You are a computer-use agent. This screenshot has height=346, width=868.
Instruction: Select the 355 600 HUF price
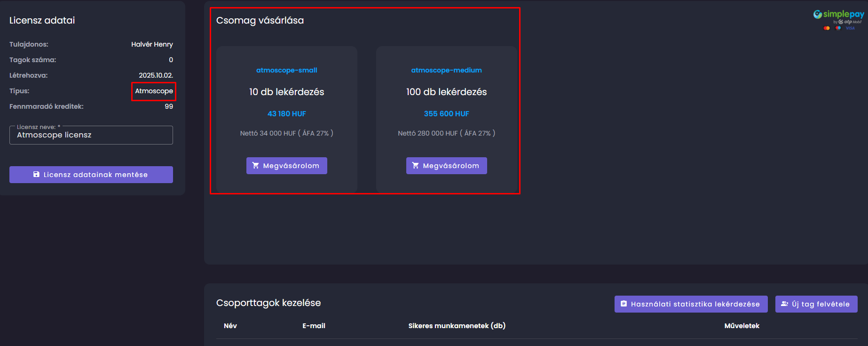click(x=446, y=114)
